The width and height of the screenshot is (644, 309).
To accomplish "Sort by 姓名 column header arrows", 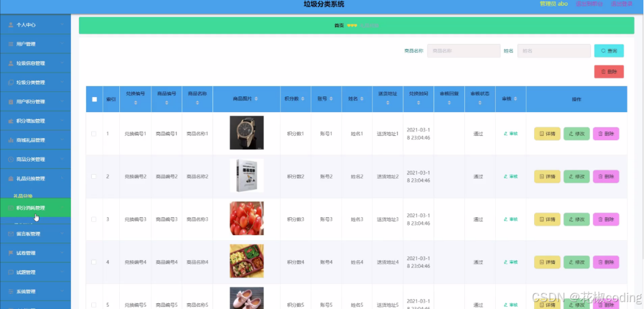I will click(x=361, y=99).
